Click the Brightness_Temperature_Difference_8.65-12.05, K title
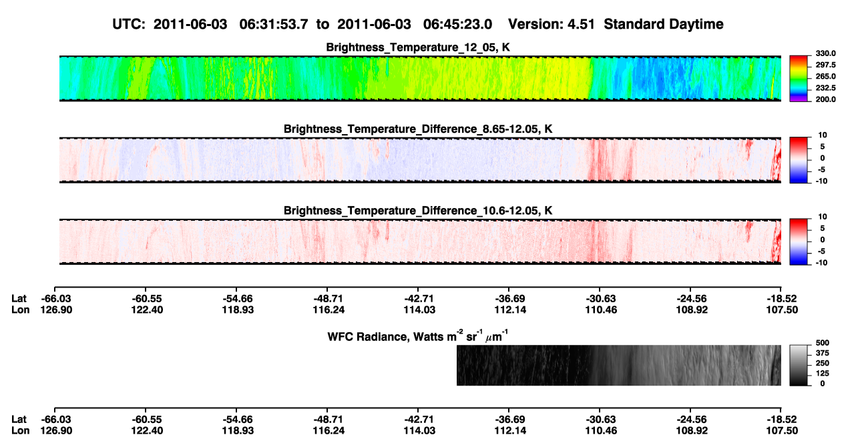The width and height of the screenshot is (868, 445). pyautogui.click(x=419, y=129)
